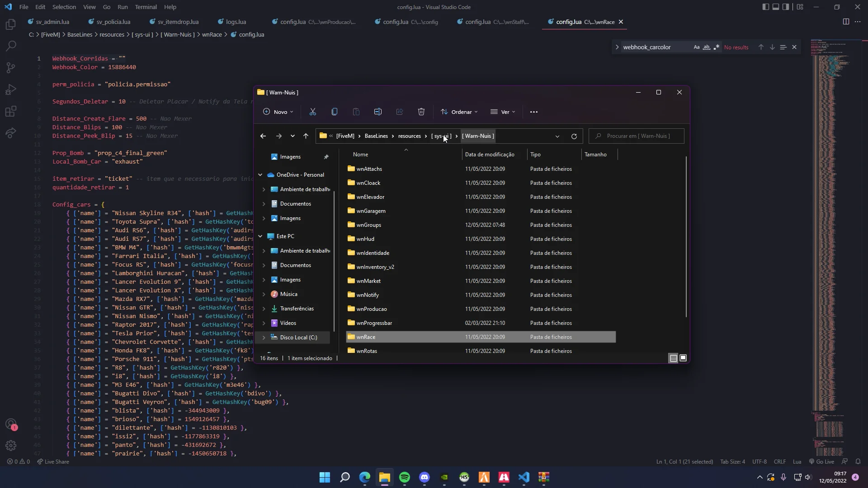Viewport: 868px width, 488px height.
Task: Open the Terminal menu in VS Code
Action: [146, 7]
